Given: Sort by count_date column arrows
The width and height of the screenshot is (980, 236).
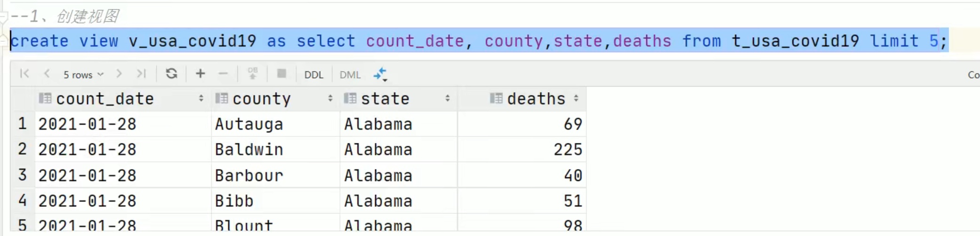Looking at the screenshot, I should coord(201,98).
